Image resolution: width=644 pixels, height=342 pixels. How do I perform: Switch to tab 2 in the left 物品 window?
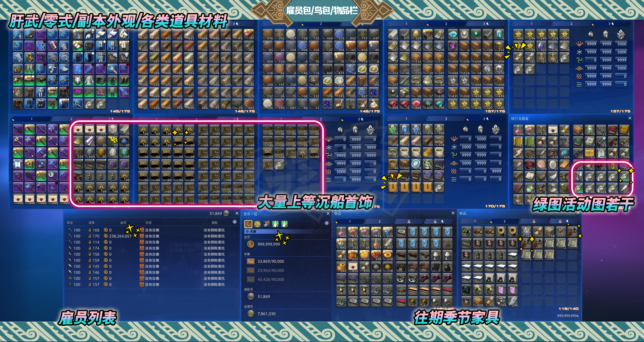379,221
